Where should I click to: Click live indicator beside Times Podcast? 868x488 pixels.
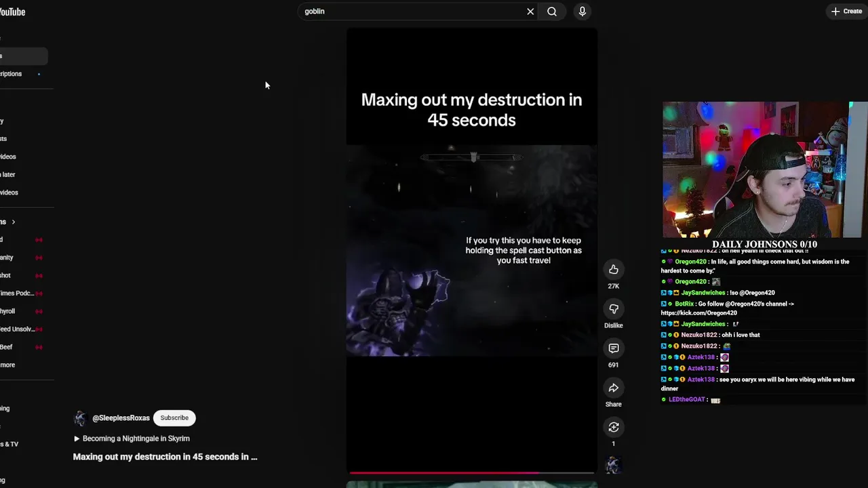coord(39,293)
